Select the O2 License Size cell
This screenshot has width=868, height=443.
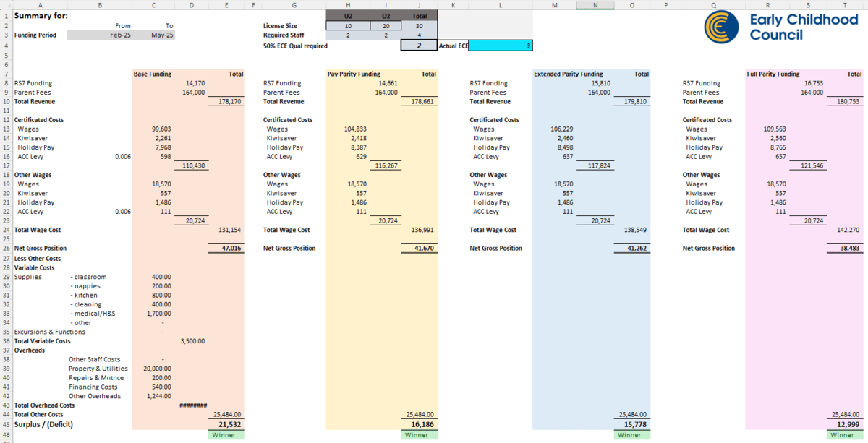coord(385,25)
